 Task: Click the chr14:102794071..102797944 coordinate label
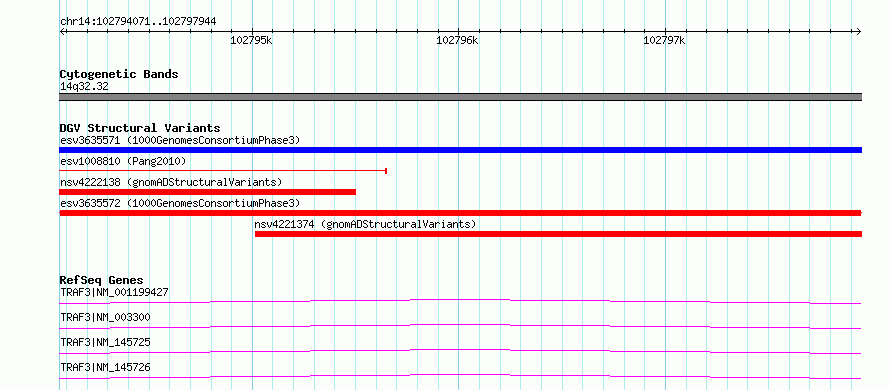pos(138,22)
